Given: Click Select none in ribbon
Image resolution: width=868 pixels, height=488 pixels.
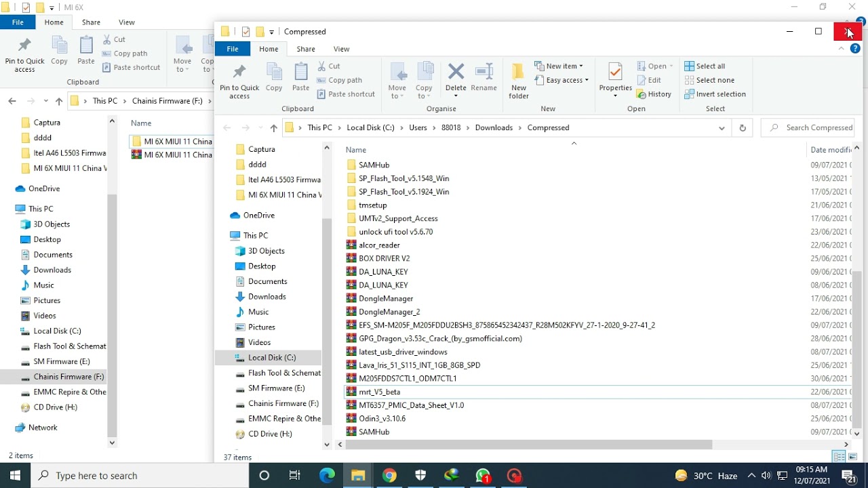Looking at the screenshot, I should 709,80.
